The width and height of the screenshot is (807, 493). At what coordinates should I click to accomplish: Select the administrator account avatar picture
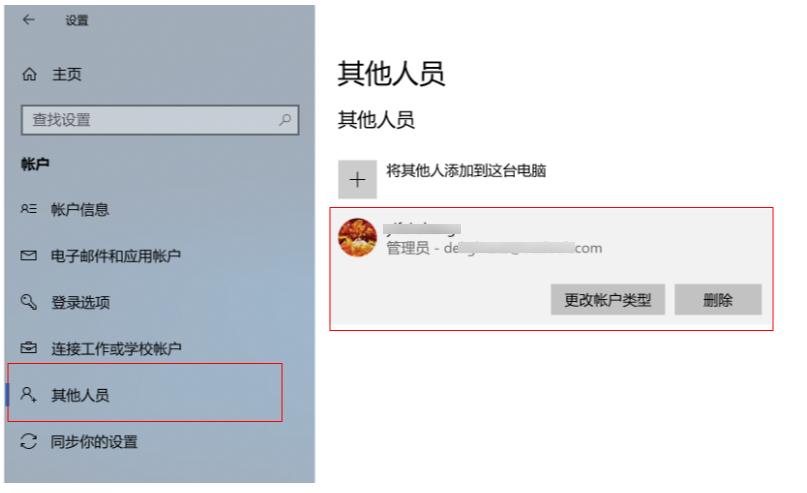click(x=357, y=237)
